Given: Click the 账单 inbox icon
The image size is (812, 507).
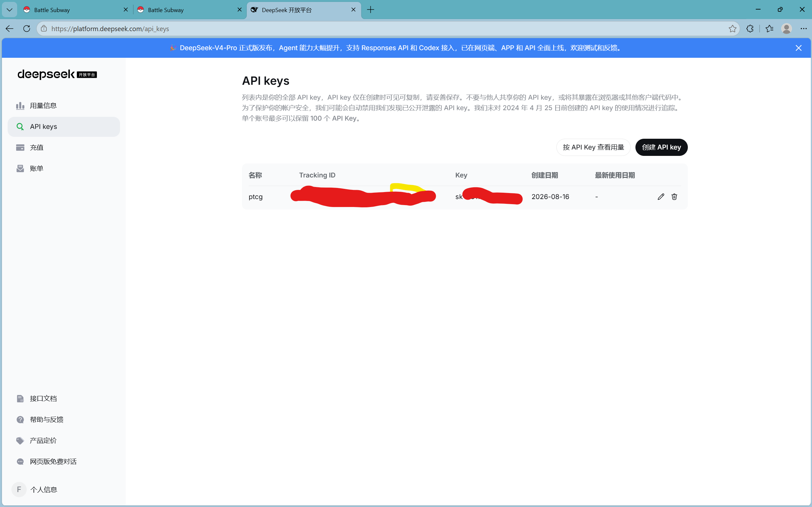Looking at the screenshot, I should [20, 169].
